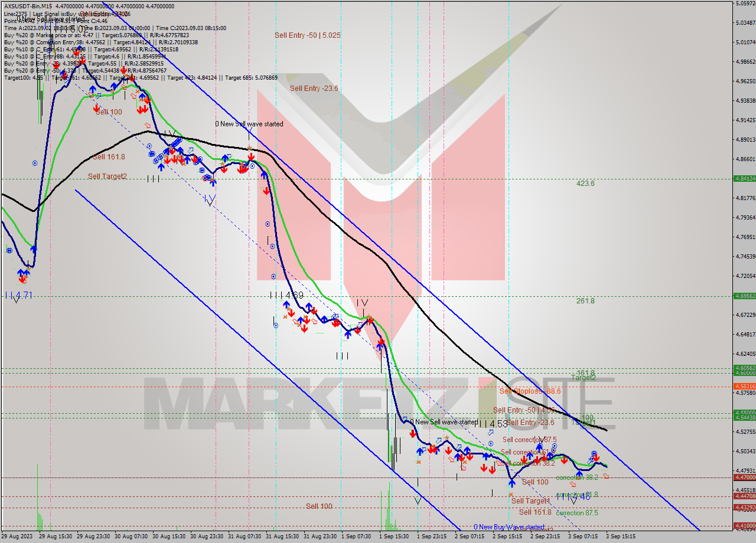Screen dimensions: 756x543
Task: Select the 261.8 Fibonacci level label
Action: coord(585,301)
